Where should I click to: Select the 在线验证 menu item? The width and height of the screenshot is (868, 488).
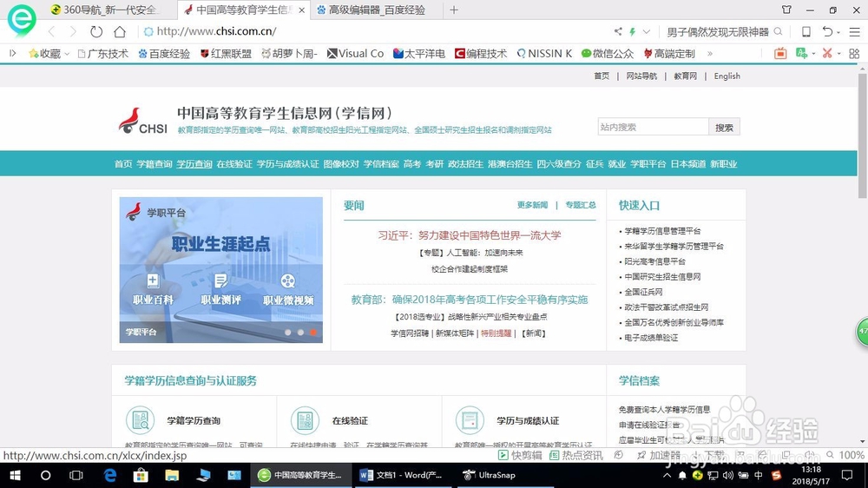pos(234,164)
